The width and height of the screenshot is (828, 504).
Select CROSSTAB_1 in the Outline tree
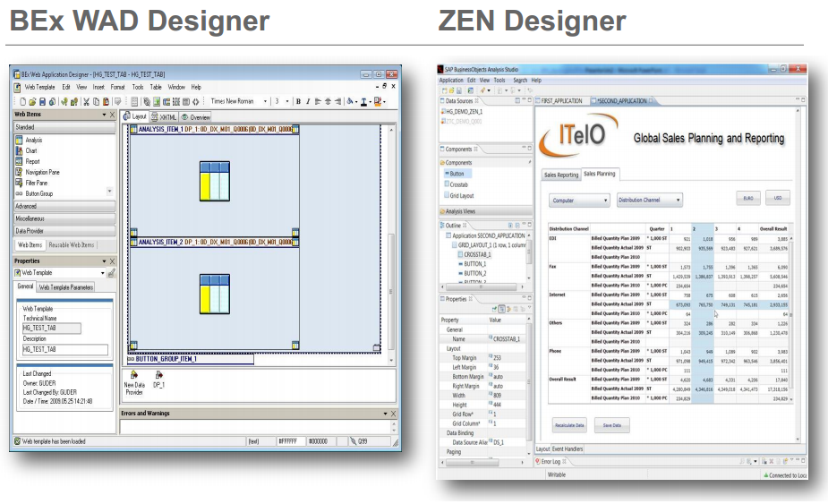(x=477, y=254)
